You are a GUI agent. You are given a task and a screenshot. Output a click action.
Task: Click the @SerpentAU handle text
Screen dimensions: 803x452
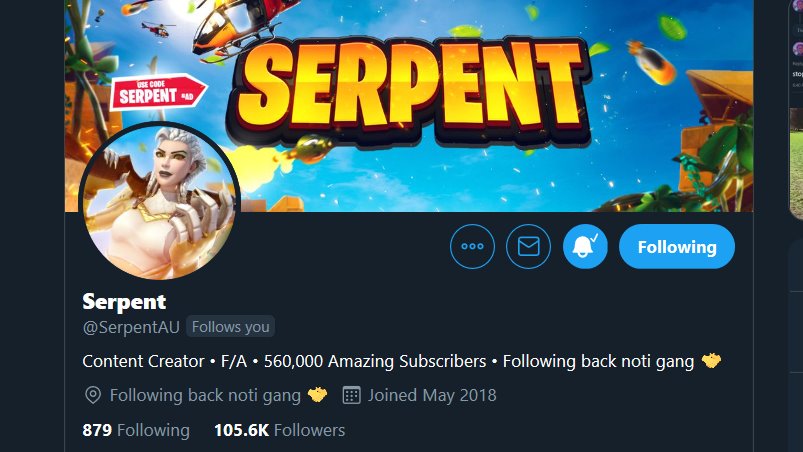(x=130, y=327)
